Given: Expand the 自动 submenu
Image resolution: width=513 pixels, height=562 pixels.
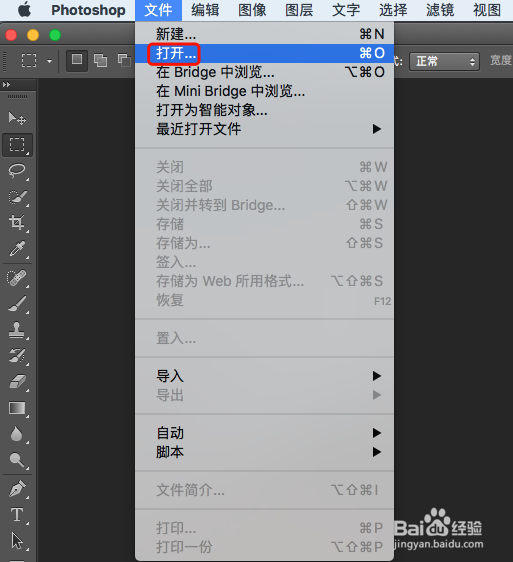Looking at the screenshot, I should tap(265, 433).
